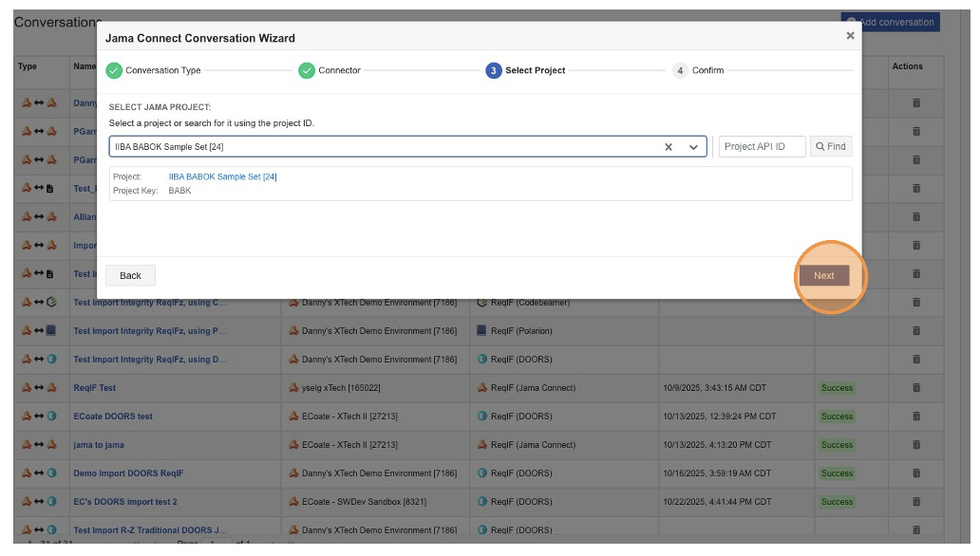This screenshot has height=556, width=980.
Task: Click the 10/9/2025, 3:43:15 AM CDT timestamp
Action: pos(714,388)
